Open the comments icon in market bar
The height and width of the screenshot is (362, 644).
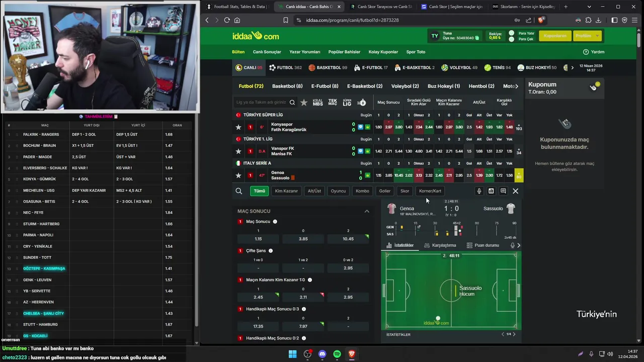pos(503,191)
